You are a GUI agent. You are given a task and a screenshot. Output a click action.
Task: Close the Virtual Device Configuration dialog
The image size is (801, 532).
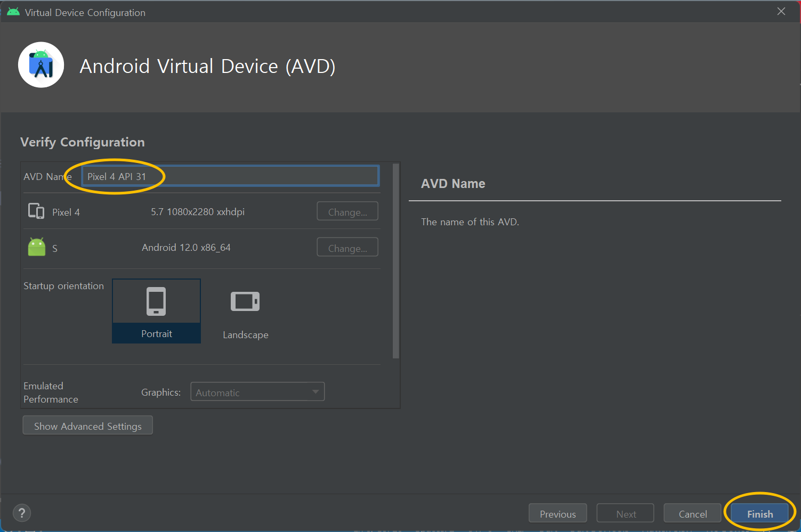coord(781,11)
